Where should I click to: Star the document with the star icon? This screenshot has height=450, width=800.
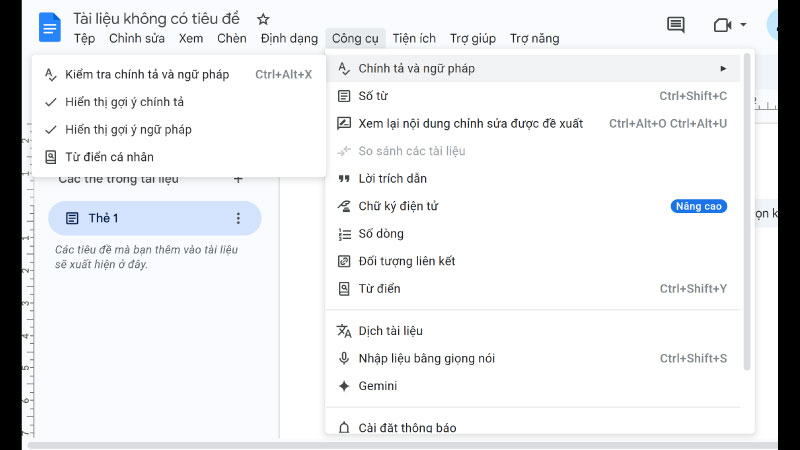263,19
